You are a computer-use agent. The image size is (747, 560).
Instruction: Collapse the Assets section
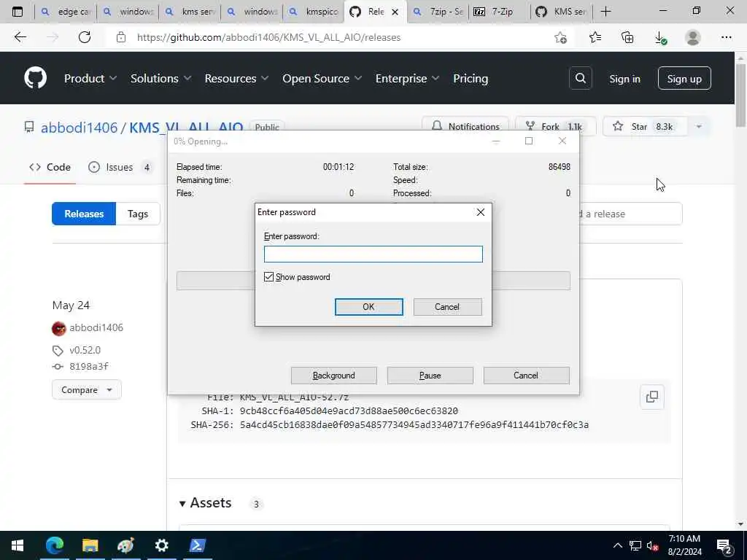pos(205,503)
